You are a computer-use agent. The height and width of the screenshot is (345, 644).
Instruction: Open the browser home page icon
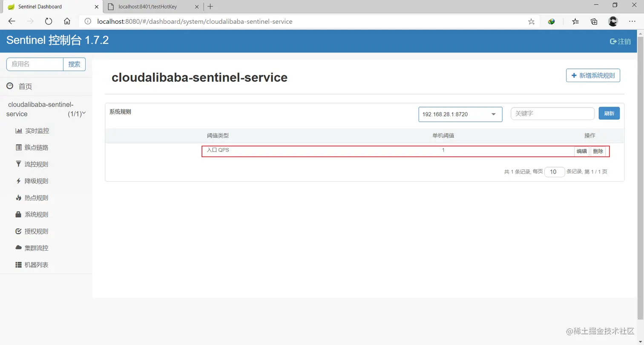click(67, 21)
